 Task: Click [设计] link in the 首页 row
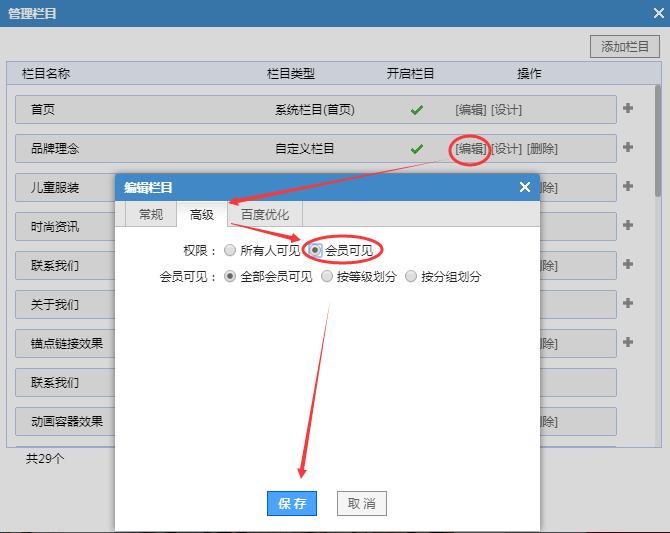(506, 110)
